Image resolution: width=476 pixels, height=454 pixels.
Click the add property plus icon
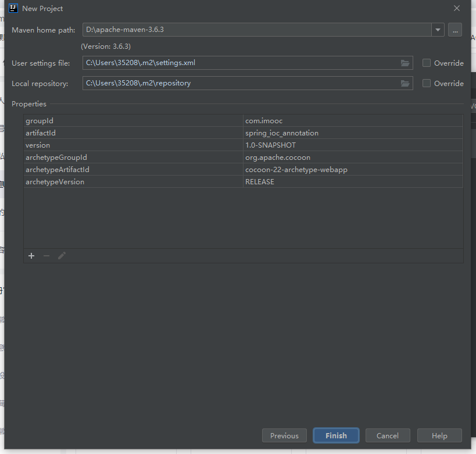click(x=31, y=256)
